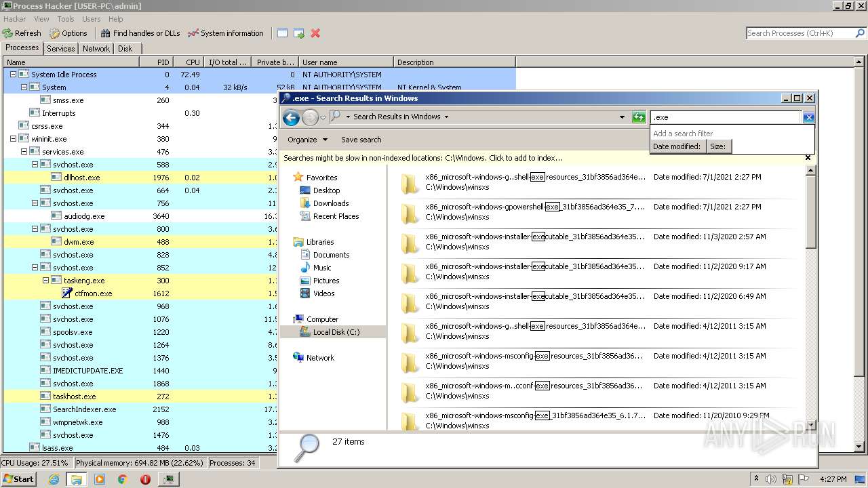Click the red X terminate icon
This screenshot has width=868, height=488.
315,33
